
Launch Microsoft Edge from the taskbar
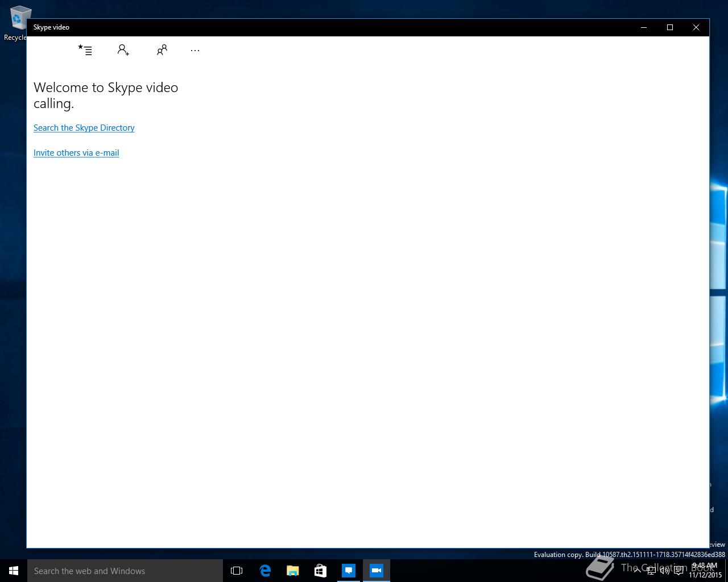click(265, 571)
